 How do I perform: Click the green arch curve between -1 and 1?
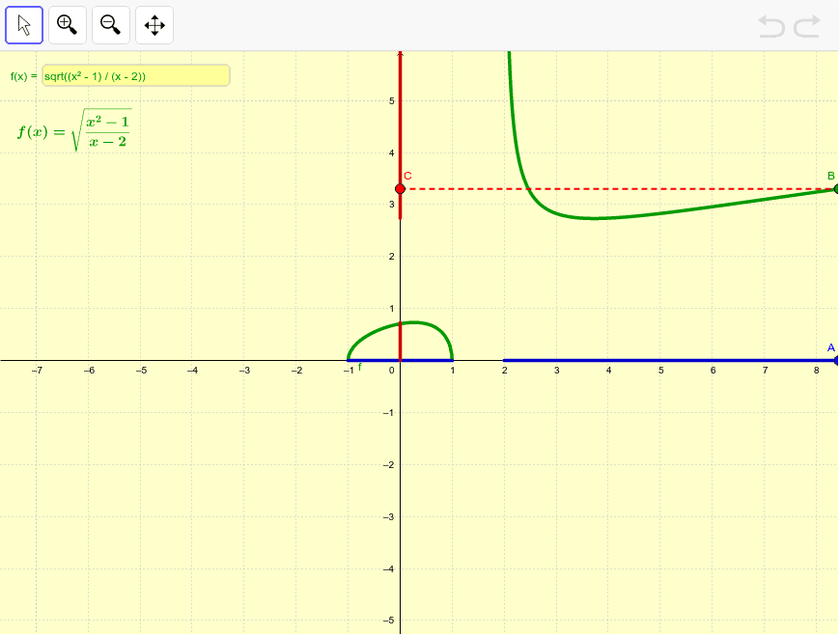tap(412, 322)
